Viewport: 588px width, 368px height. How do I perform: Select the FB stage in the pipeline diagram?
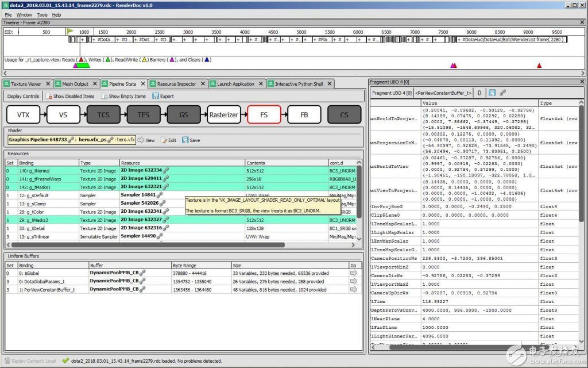pos(303,114)
